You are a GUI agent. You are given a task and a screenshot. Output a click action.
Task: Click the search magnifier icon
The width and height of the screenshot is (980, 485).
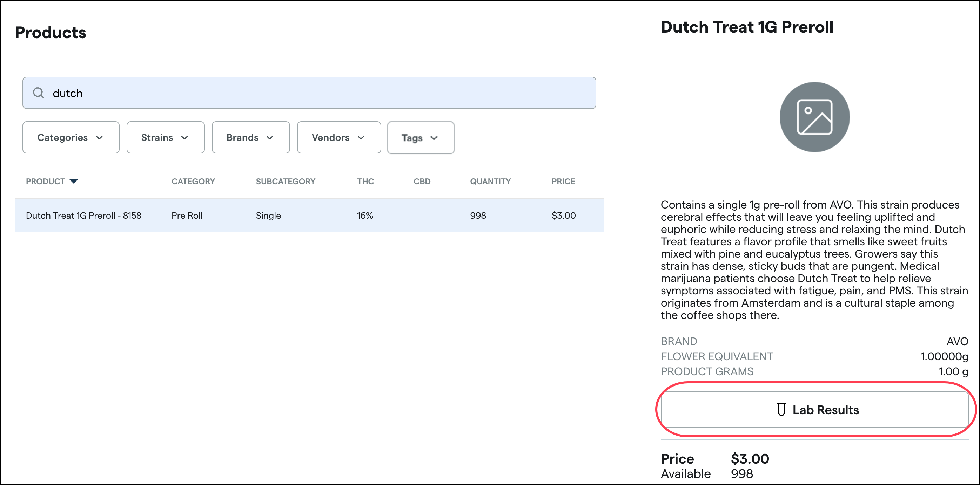(x=39, y=93)
